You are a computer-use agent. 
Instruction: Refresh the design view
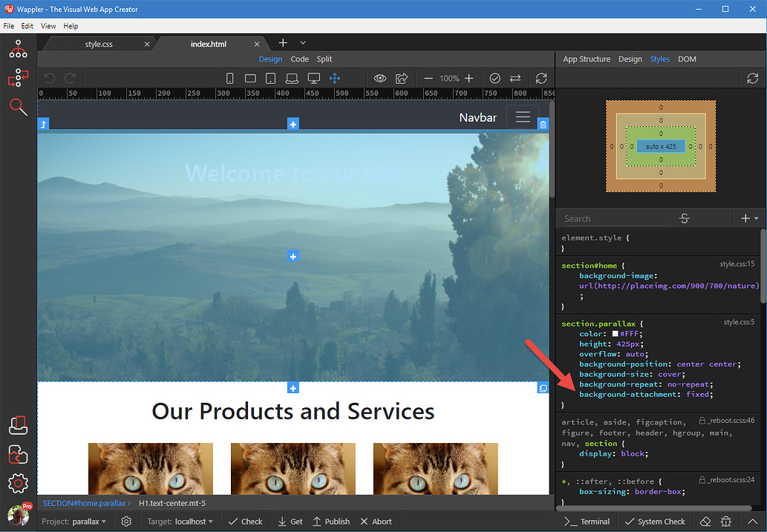point(541,77)
